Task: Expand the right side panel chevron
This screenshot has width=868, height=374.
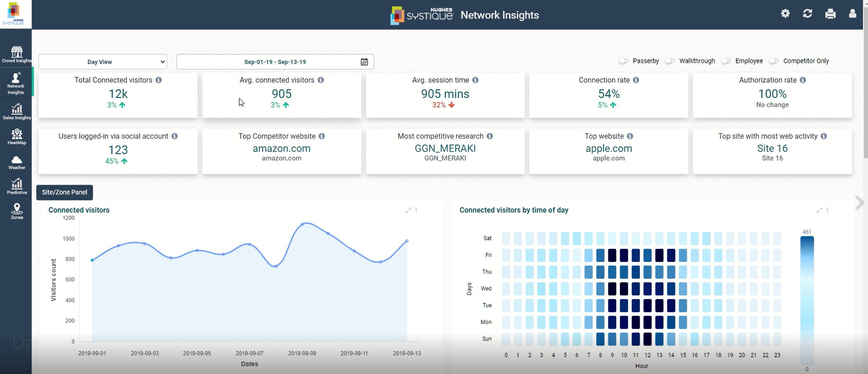Action: pyautogui.click(x=859, y=203)
